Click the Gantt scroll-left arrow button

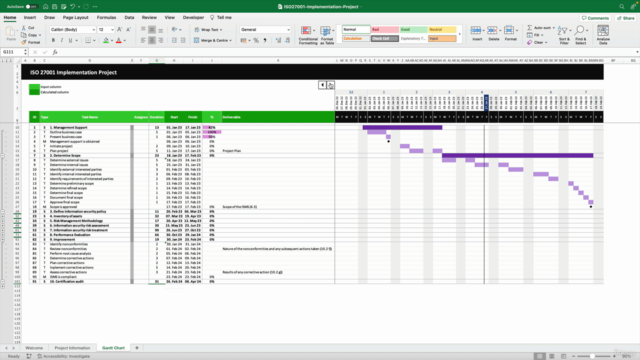(x=322, y=85)
